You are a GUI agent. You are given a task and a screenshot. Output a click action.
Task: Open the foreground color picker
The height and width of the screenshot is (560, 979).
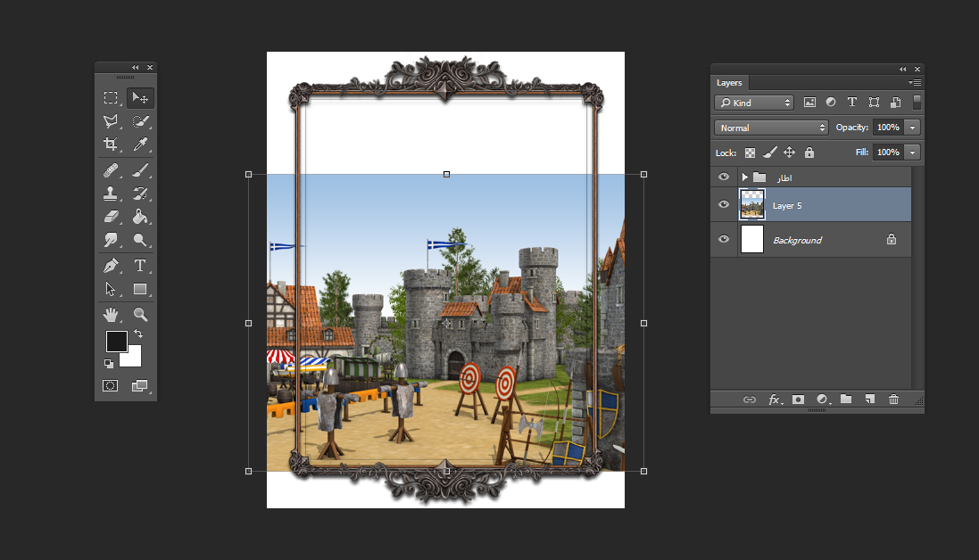[x=116, y=342]
